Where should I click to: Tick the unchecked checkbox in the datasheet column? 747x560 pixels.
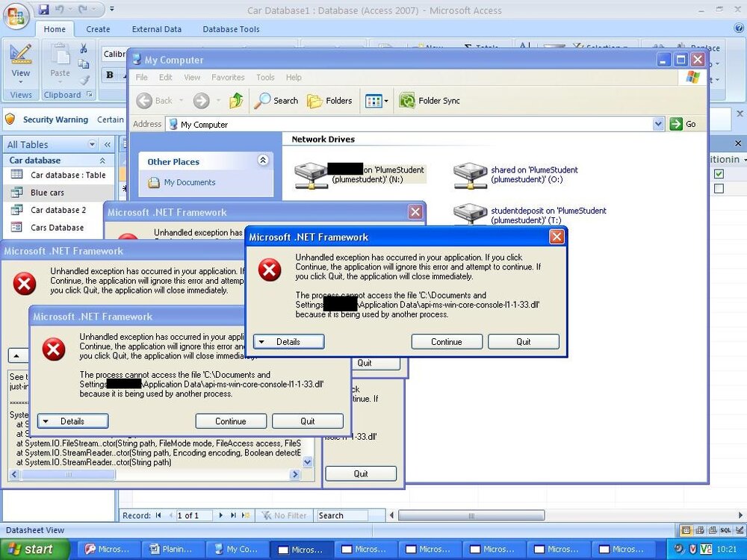point(719,189)
